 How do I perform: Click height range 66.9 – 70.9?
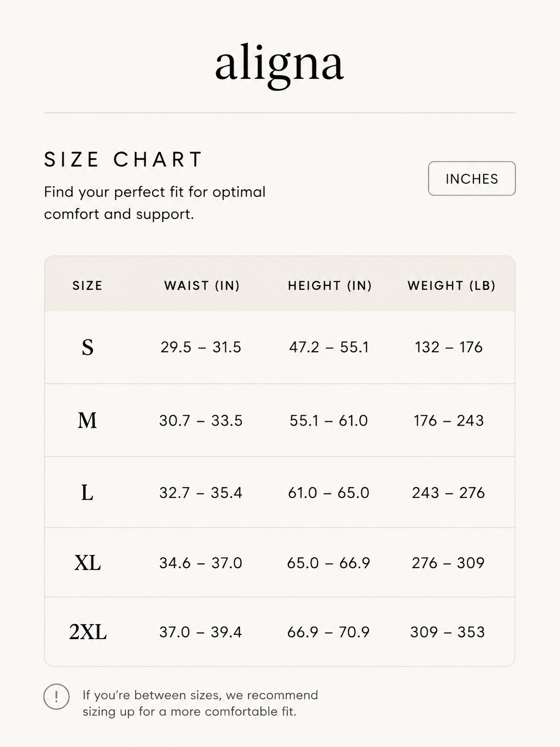pos(328,632)
